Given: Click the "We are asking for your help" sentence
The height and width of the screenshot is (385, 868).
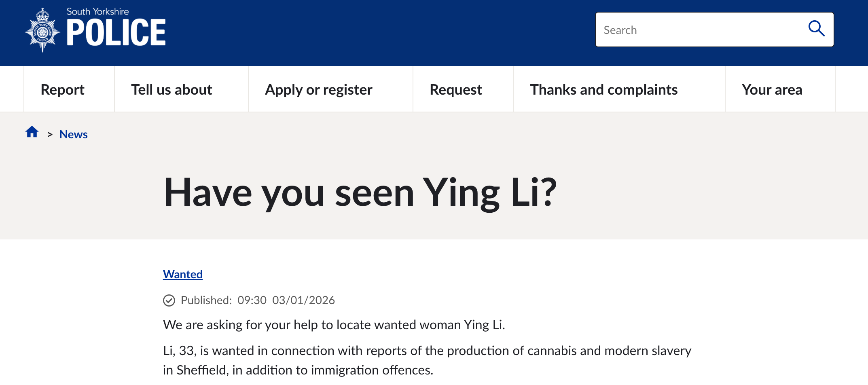Looking at the screenshot, I should click(x=334, y=325).
